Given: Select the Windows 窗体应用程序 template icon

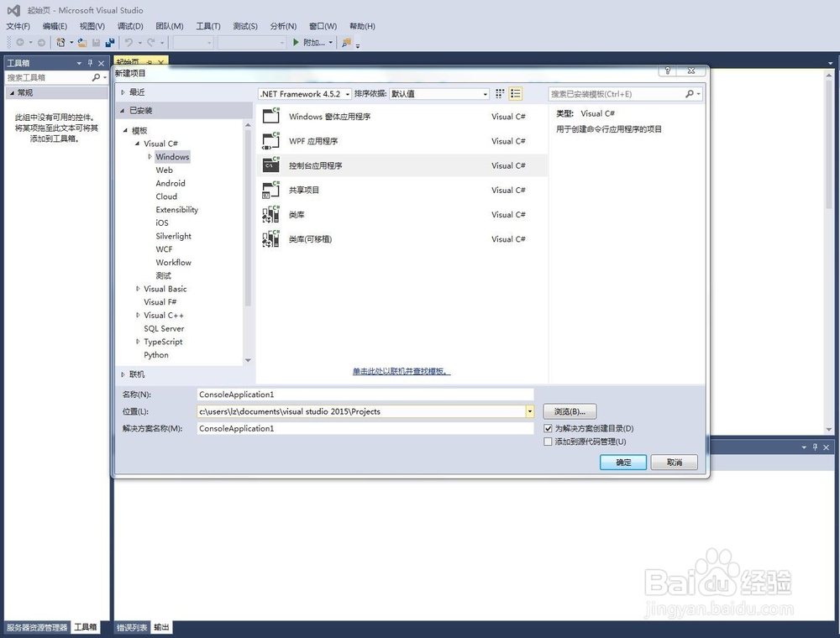Looking at the screenshot, I should point(271,116).
